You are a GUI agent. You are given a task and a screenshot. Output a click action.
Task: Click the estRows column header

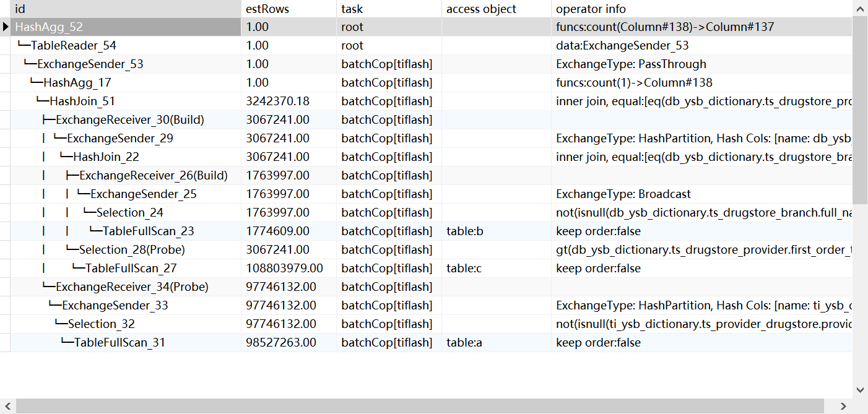point(288,9)
